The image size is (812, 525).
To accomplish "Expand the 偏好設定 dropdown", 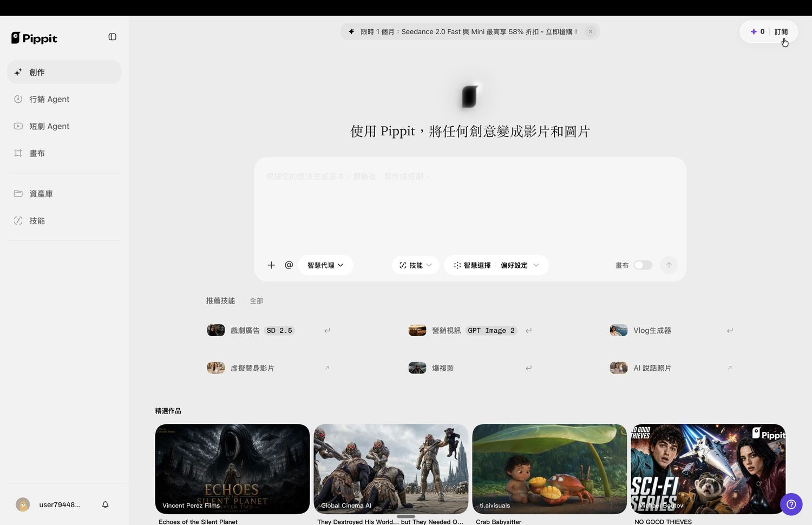I will coord(520,265).
